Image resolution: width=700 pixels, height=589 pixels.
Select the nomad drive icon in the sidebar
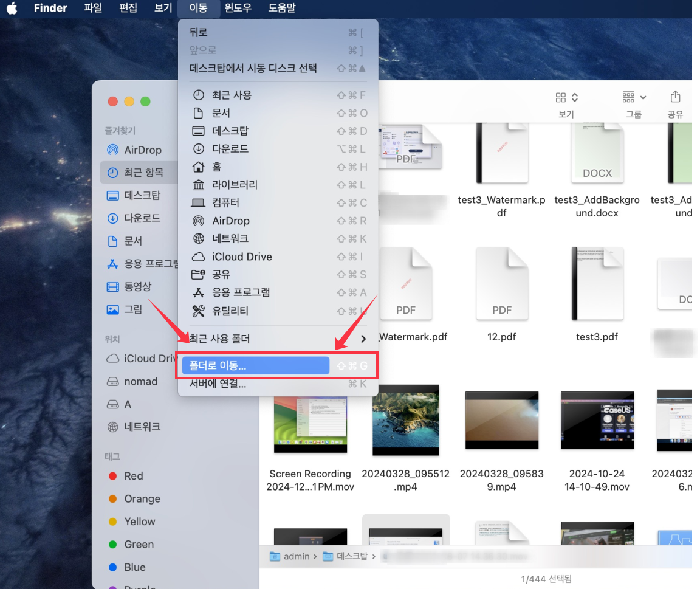tap(112, 382)
